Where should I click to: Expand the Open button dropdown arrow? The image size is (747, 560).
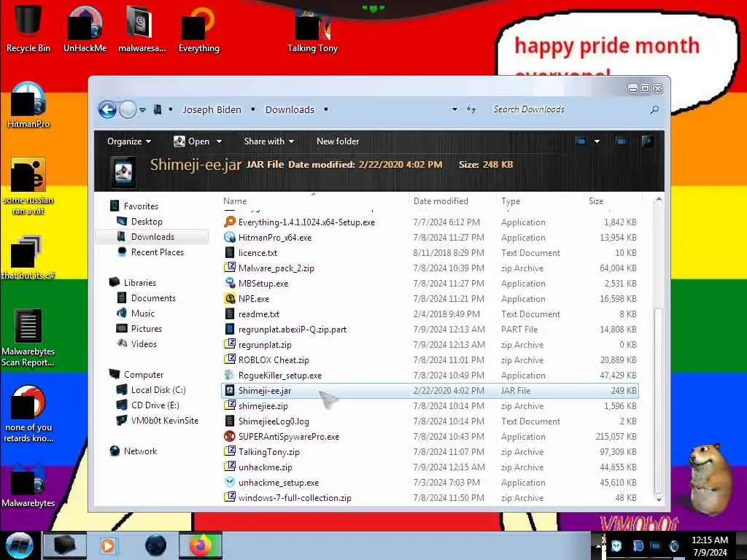coord(219,141)
